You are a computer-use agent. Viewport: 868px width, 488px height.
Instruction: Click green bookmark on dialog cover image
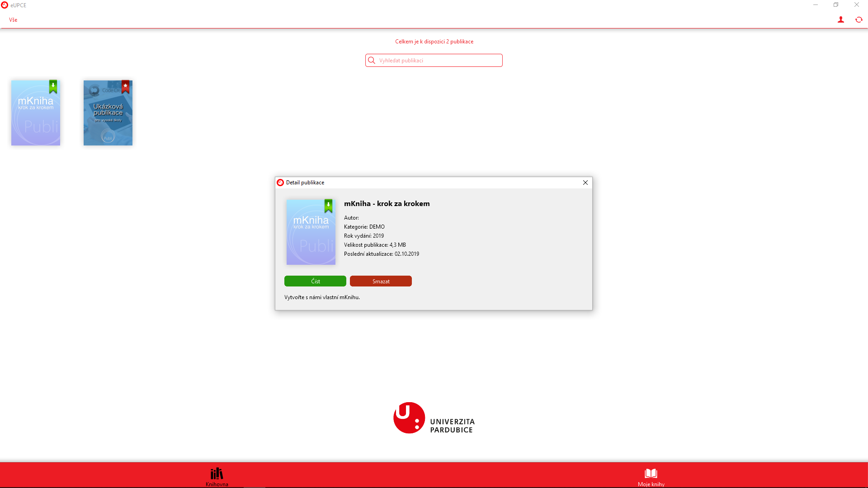(328, 206)
